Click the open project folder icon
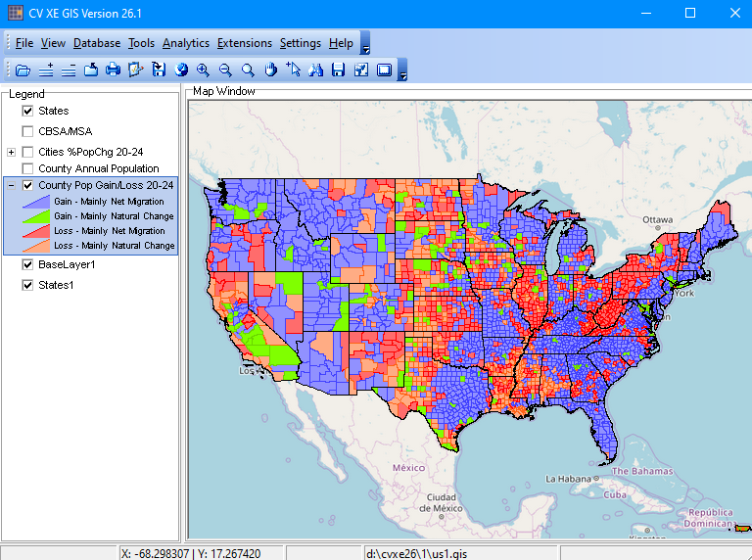Screen dimensions: 752x560 point(23,70)
